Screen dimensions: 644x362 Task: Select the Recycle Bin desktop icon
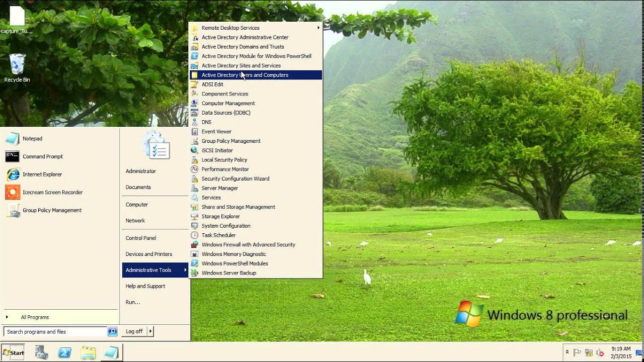(17, 68)
